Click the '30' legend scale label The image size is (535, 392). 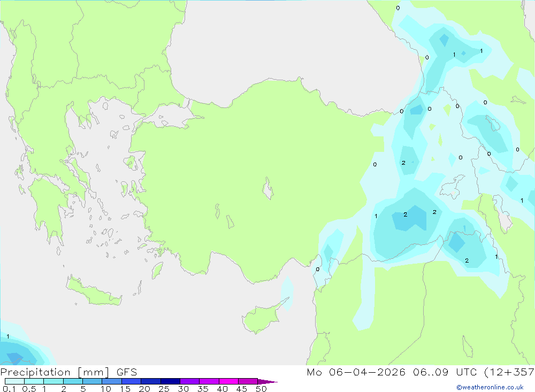pos(183,389)
